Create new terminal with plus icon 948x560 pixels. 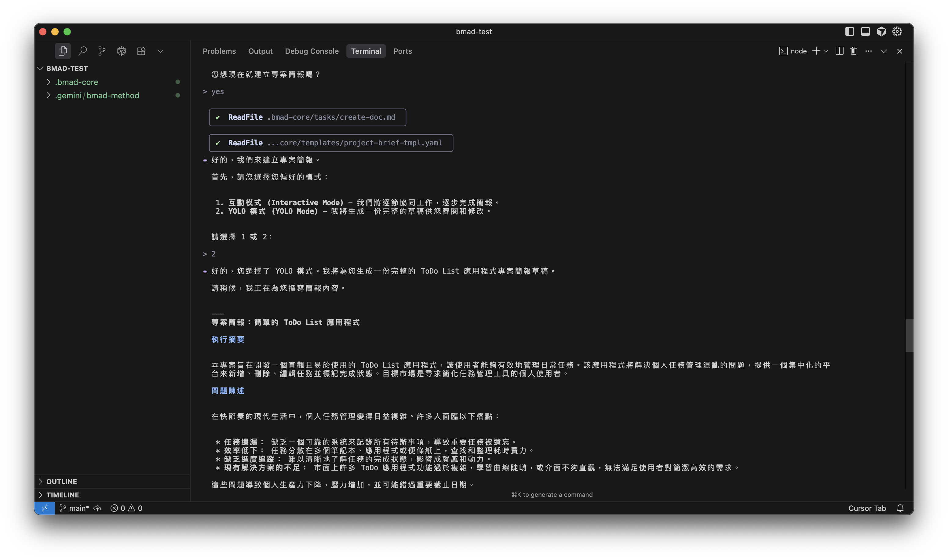pos(816,51)
